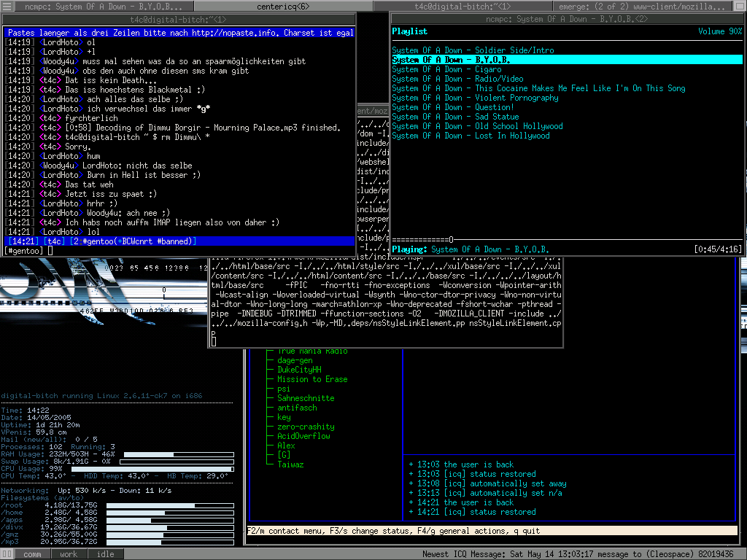The width and height of the screenshot is (747, 560).
Task: Select contact AcidOverflow in centericq
Action: click(x=303, y=436)
